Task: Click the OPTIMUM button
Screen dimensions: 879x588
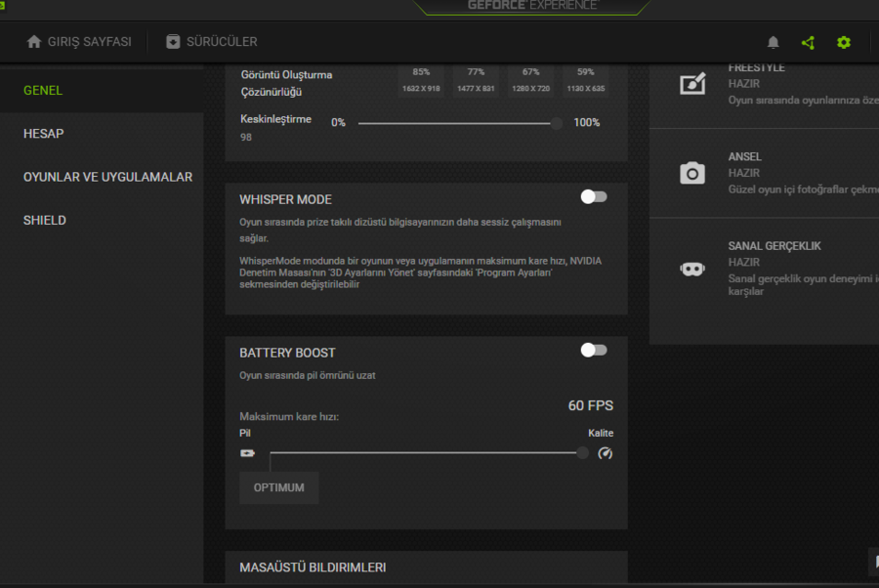Action: (278, 487)
